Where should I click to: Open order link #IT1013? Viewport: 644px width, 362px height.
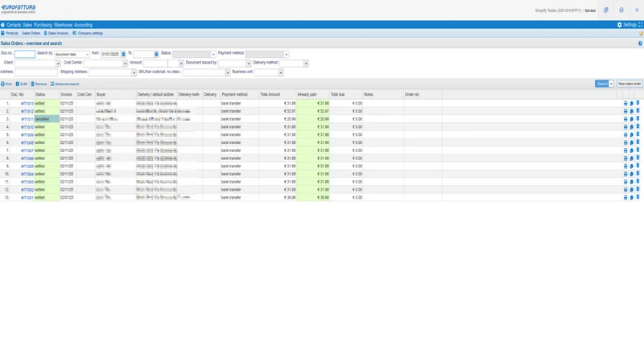[27, 104]
